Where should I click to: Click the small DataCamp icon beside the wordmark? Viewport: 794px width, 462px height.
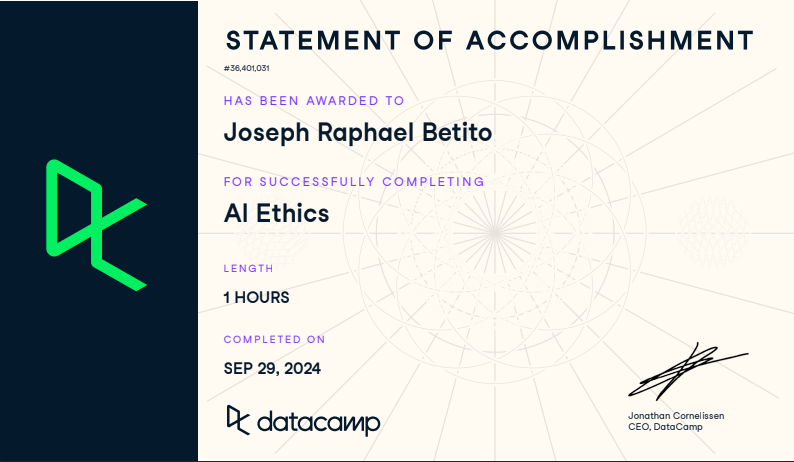[x=237, y=420]
